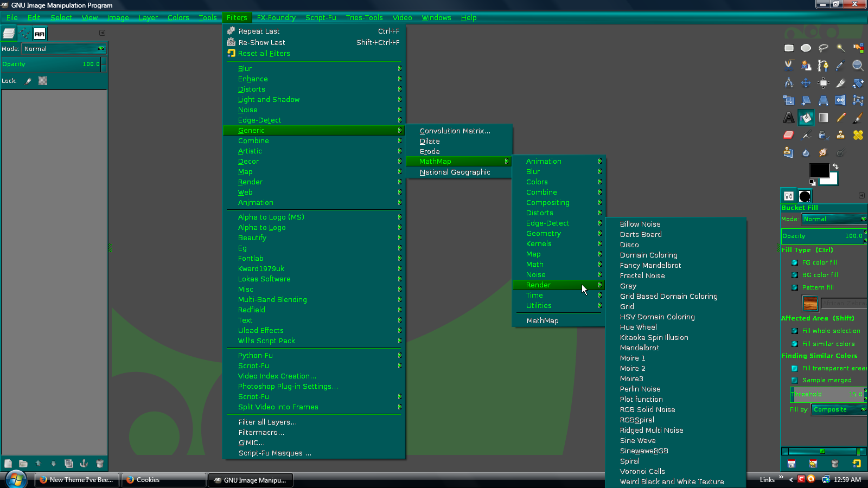Select the Crop tool
Screen dimensions: 868x488
[841, 83]
